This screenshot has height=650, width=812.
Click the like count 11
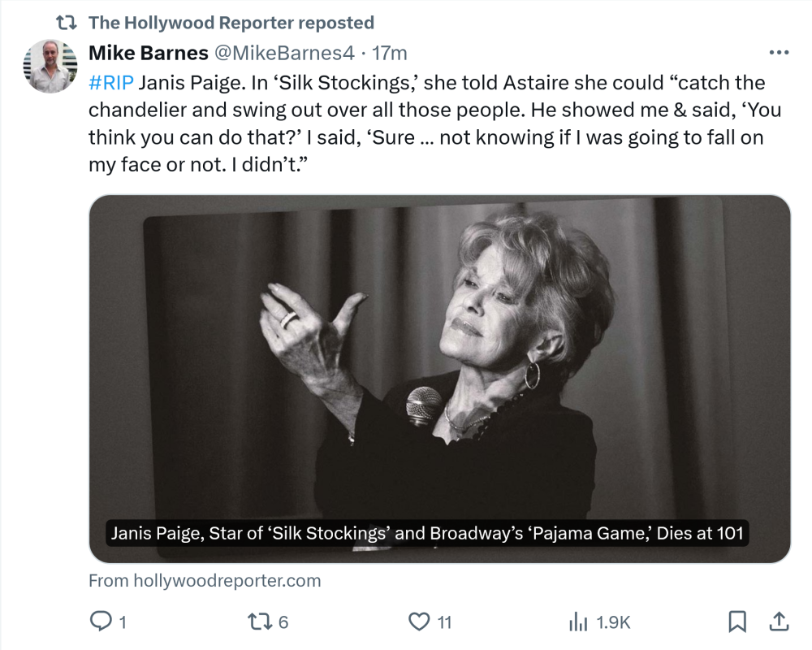click(444, 622)
